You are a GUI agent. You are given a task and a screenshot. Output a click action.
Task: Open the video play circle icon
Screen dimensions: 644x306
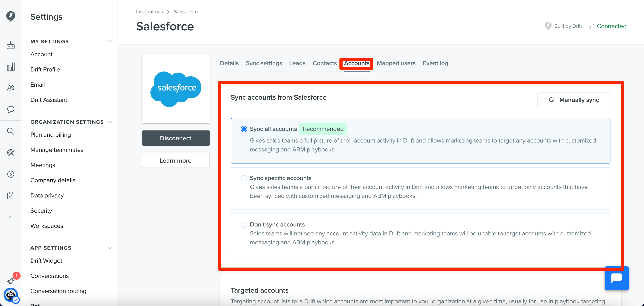pos(11,174)
